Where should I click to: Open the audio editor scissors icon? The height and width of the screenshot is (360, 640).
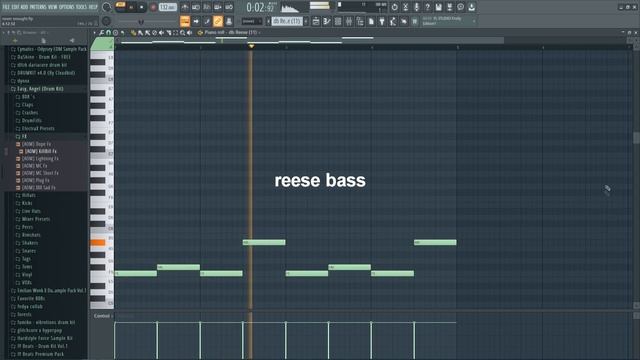405,7
